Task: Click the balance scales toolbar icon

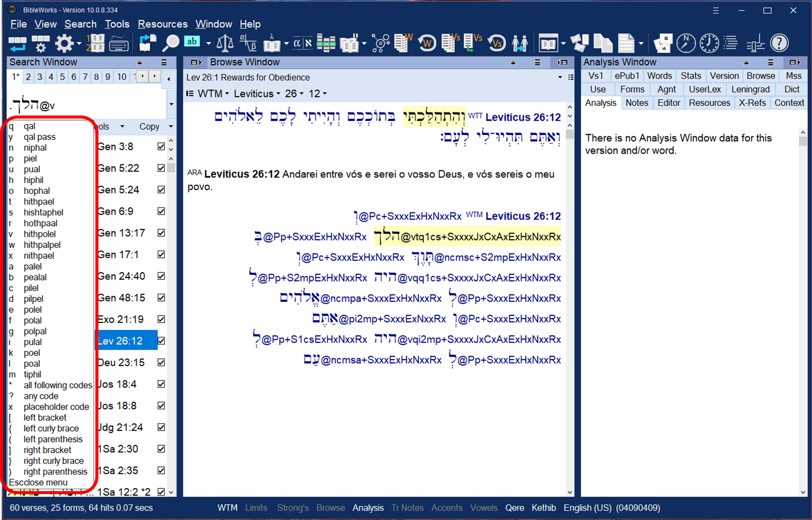Action: coord(225,44)
